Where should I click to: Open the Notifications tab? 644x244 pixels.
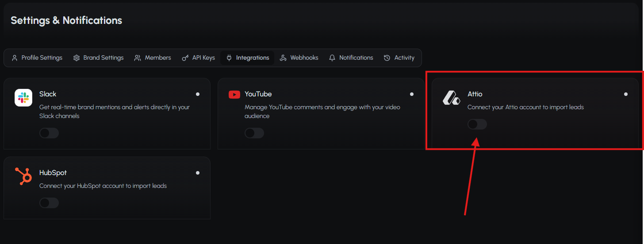pos(351,58)
